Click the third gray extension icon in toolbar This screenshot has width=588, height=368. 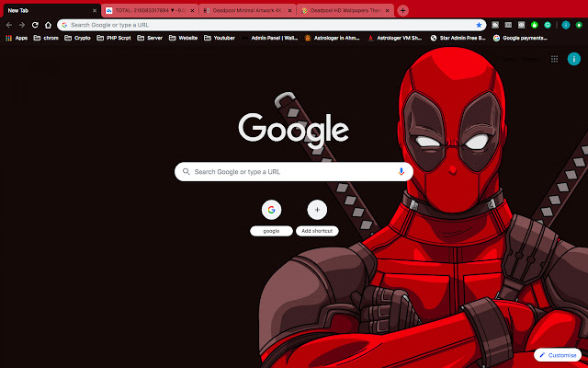(521, 25)
